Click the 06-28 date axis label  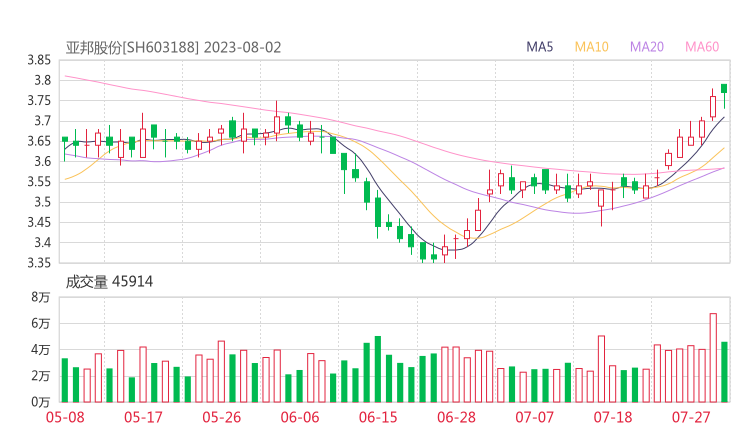pos(457,417)
